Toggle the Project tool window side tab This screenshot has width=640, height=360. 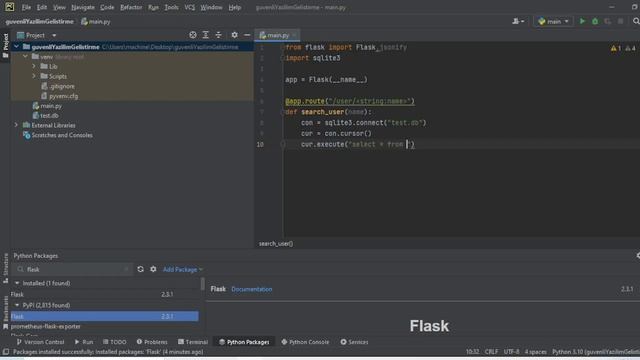(5, 46)
